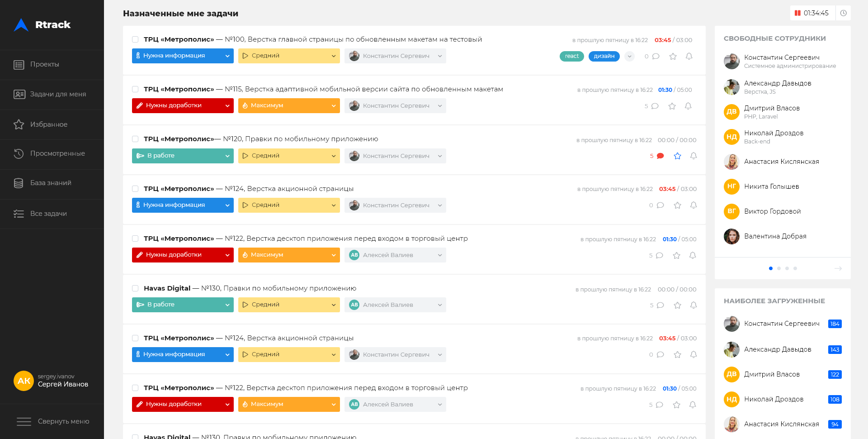
Task: Open Просмотренные in sidebar
Action: [52, 154]
